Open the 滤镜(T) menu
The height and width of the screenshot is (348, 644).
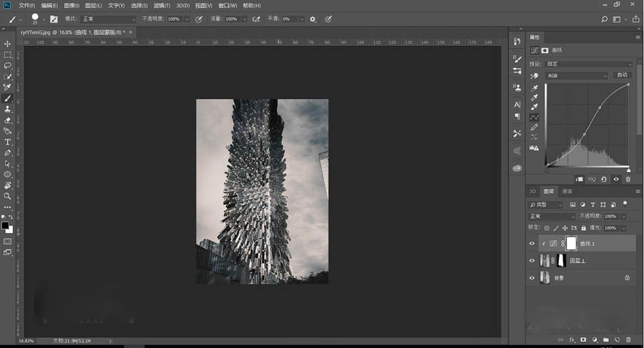162,5
